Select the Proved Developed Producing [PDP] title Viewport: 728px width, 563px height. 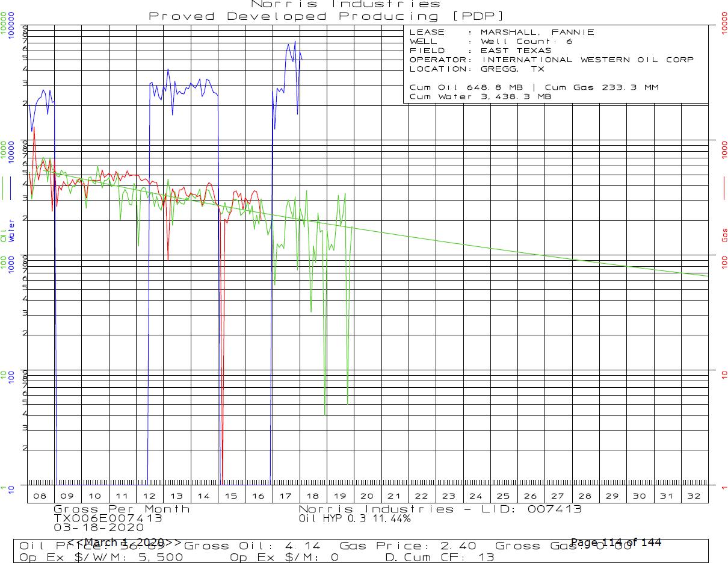click(x=327, y=16)
